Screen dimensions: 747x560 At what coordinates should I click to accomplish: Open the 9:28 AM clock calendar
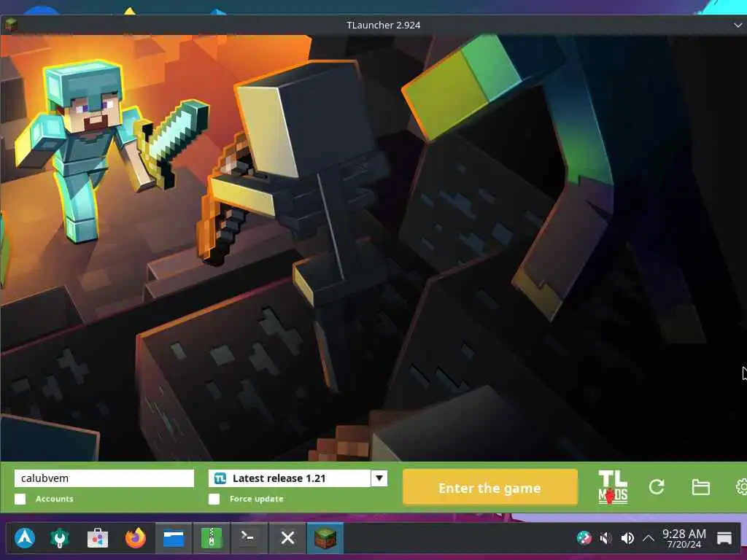684,538
